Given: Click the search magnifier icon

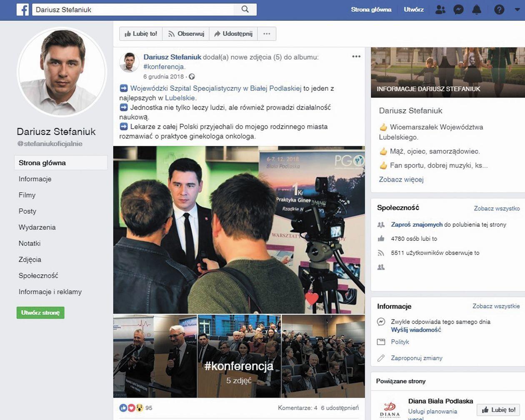Looking at the screenshot, I should point(245,10).
